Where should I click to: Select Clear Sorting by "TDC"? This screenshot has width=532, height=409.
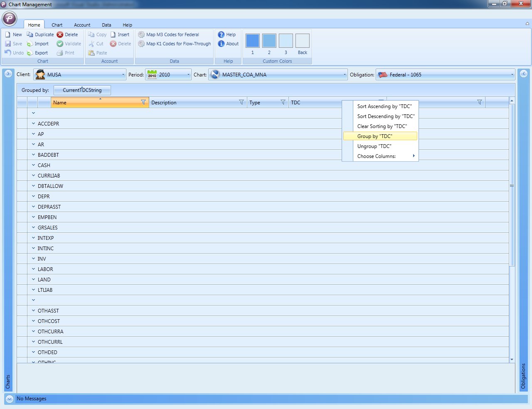380,126
